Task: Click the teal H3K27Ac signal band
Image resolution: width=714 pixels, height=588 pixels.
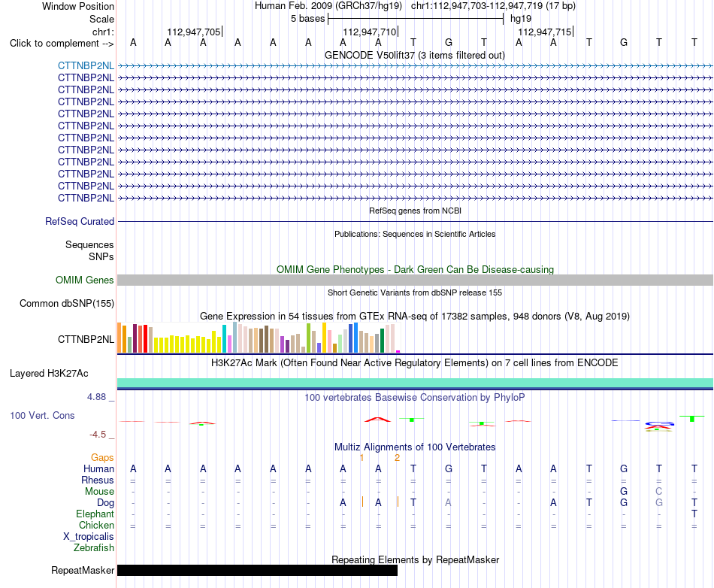Action: tap(415, 383)
